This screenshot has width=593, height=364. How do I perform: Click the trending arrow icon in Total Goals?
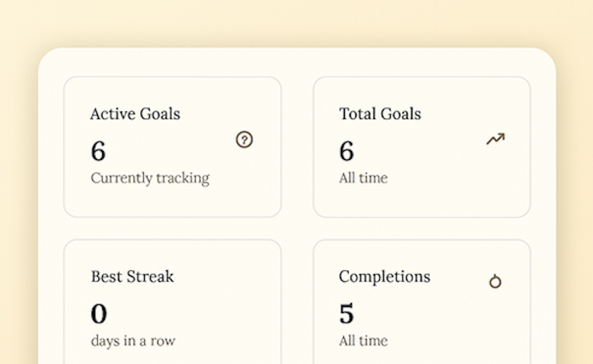coord(495,139)
